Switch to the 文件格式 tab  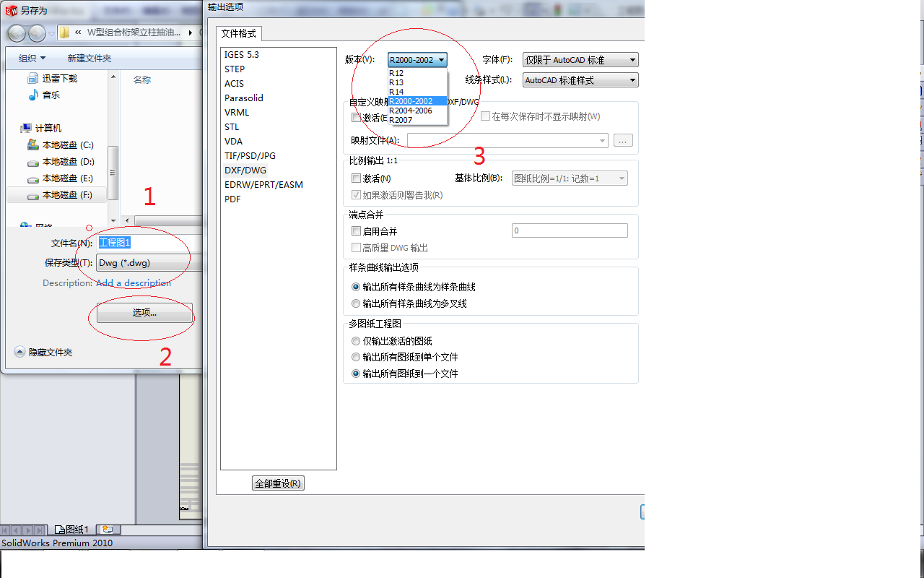[x=239, y=33]
